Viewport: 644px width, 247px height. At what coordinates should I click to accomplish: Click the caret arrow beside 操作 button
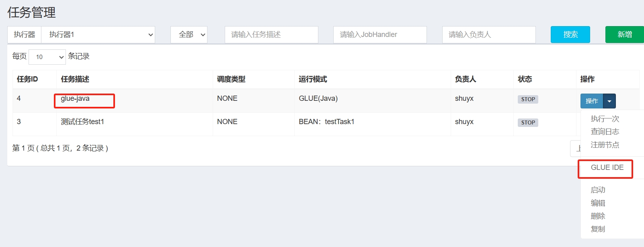(x=609, y=101)
